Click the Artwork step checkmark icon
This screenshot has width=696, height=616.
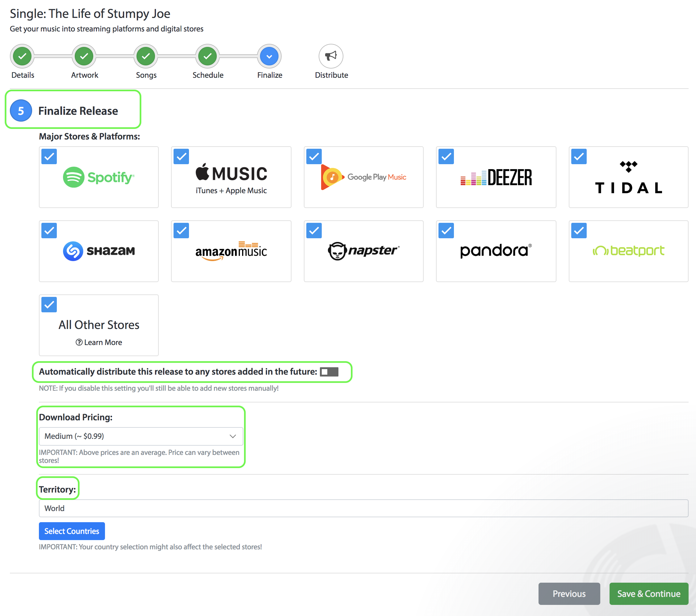[x=84, y=56]
